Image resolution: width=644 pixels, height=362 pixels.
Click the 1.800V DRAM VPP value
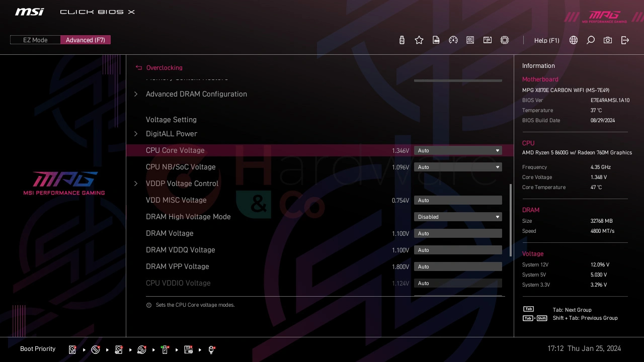point(400,267)
